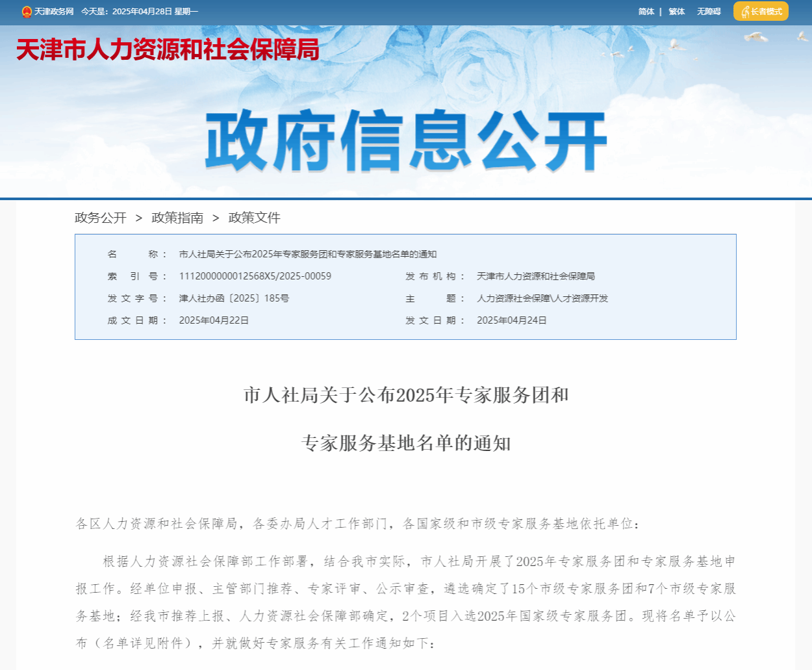Viewport: 812px width, 670px height.
Task: Switch to 简体 Chinese
Action: click(646, 12)
